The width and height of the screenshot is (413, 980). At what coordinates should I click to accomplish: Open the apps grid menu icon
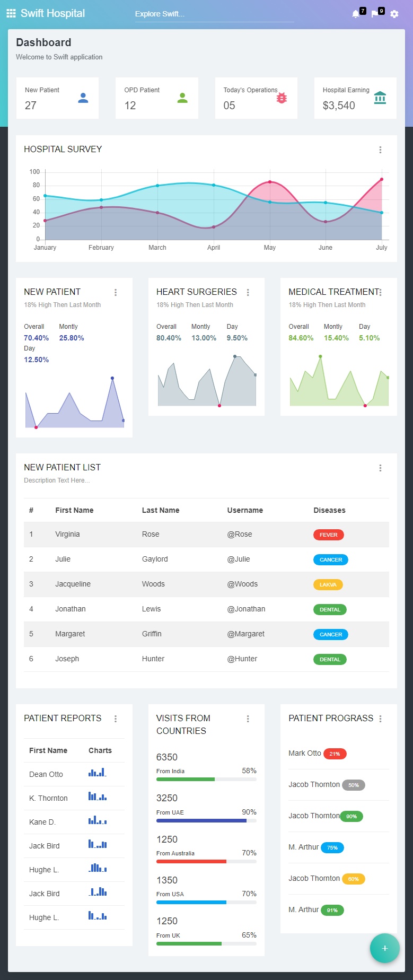(11, 13)
